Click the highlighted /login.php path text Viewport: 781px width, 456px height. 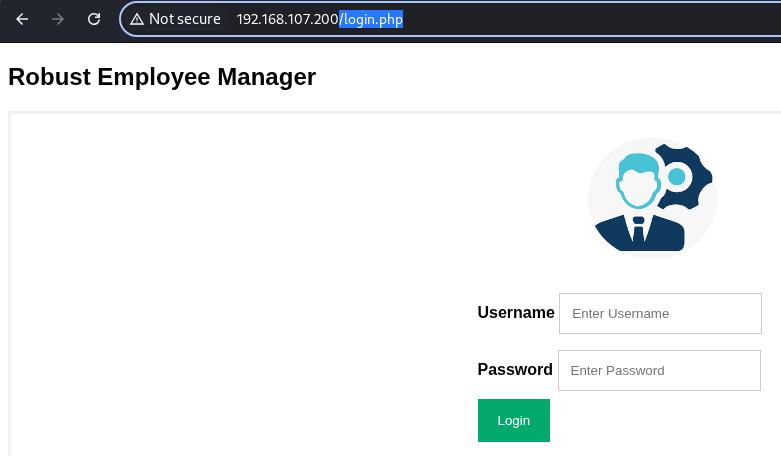(371, 19)
